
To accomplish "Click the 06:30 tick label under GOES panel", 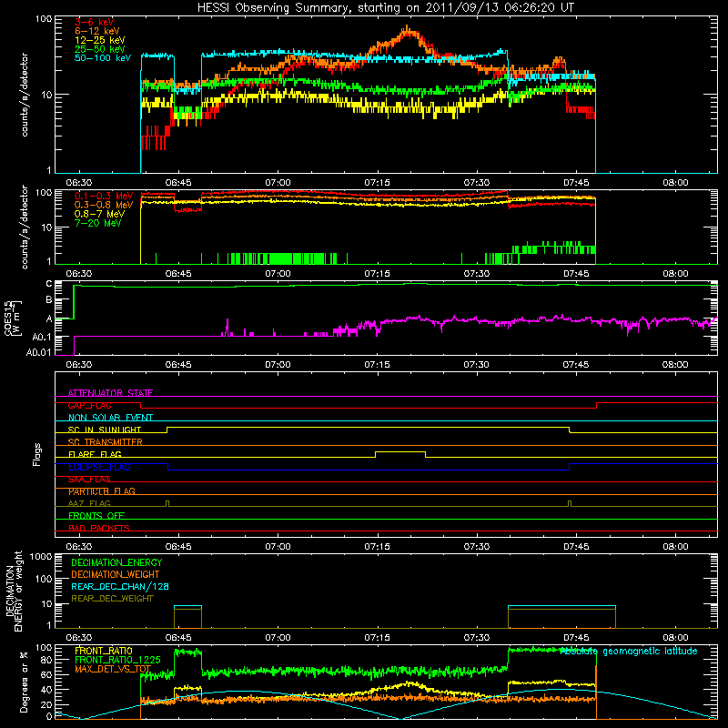I will coord(79,365).
